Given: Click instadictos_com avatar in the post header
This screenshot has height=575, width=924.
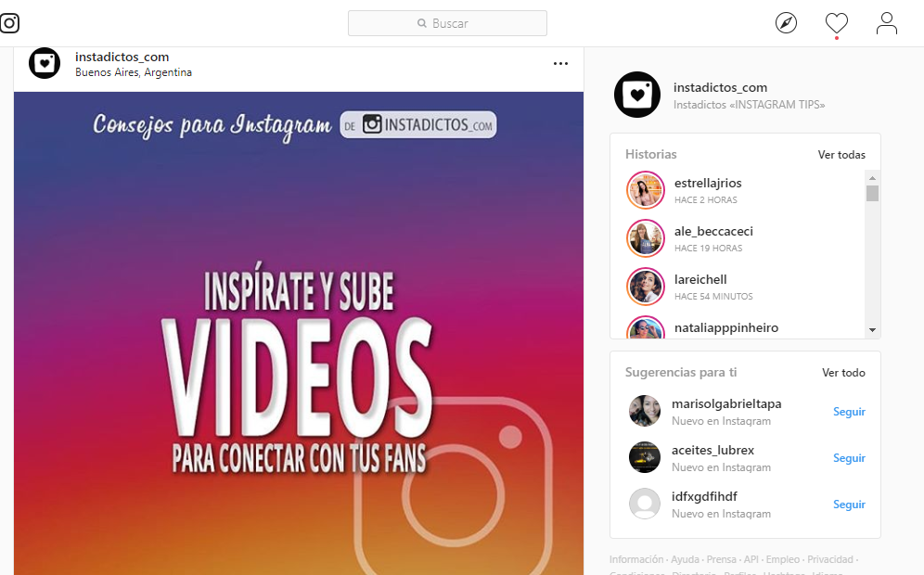Looking at the screenshot, I should [45, 63].
